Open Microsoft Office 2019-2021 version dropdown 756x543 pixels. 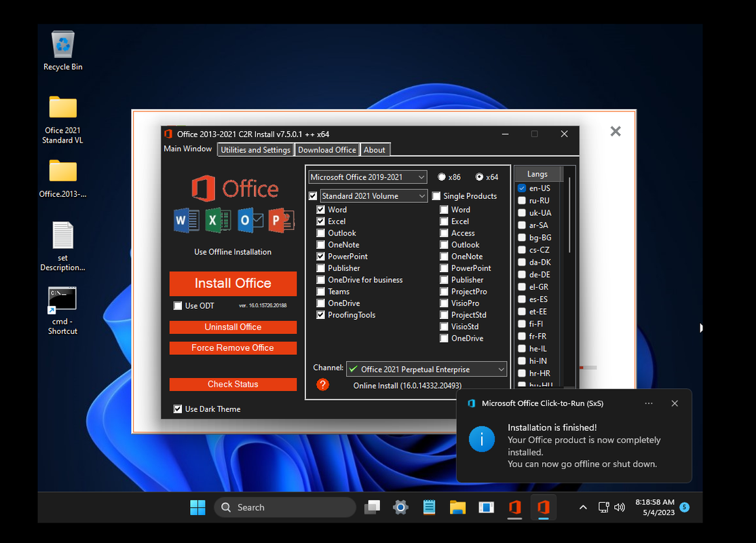click(x=367, y=177)
